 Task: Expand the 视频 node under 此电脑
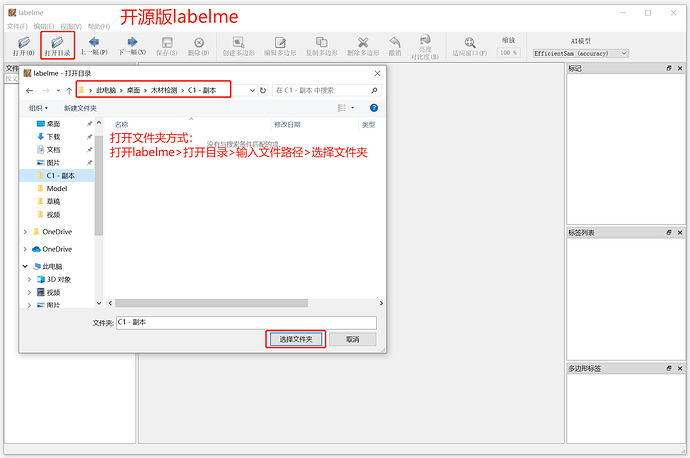tap(29, 292)
